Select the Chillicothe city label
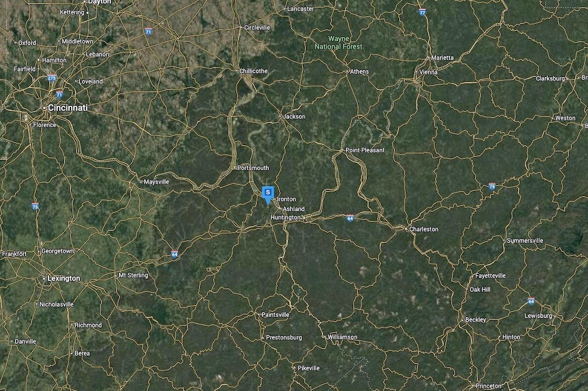This screenshot has height=391, width=588. [x=253, y=71]
